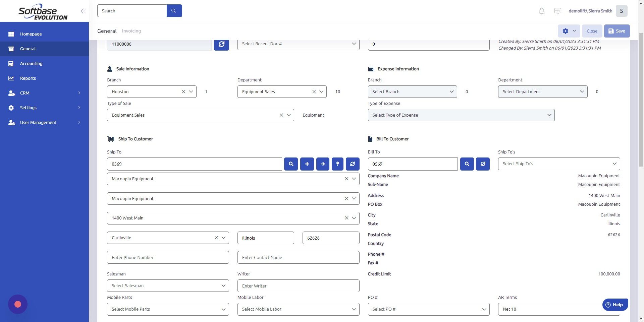Click the Enter Writer field
644x322 pixels.
(298, 286)
